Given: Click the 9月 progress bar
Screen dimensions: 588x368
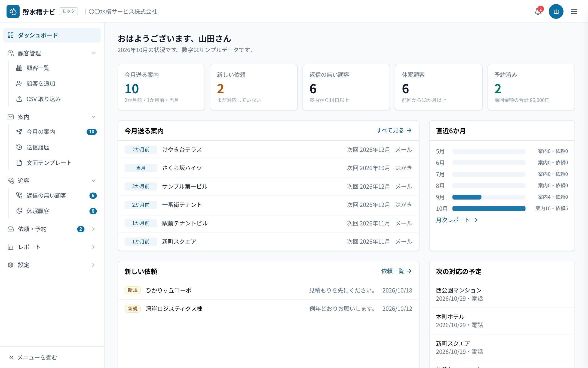Looking at the screenshot, I should [489, 197].
